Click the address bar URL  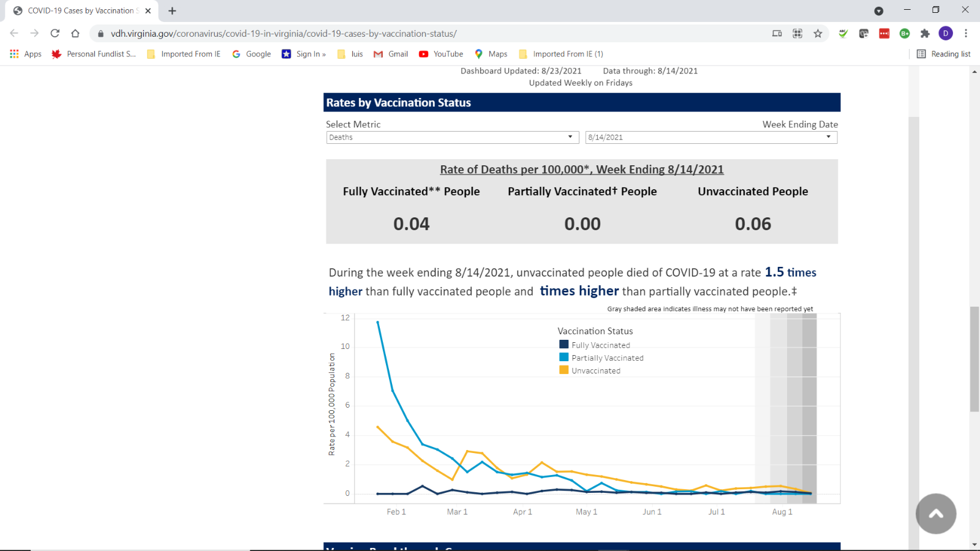point(284,34)
